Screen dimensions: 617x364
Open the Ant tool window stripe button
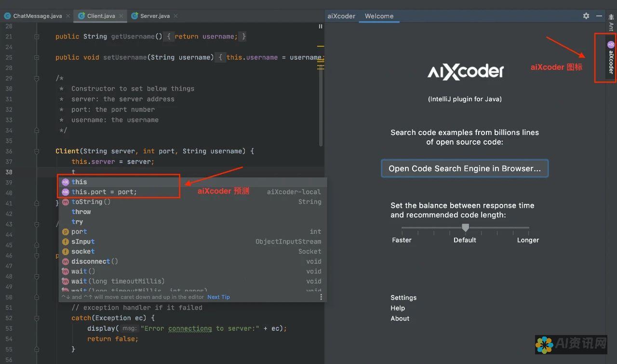(x=611, y=22)
